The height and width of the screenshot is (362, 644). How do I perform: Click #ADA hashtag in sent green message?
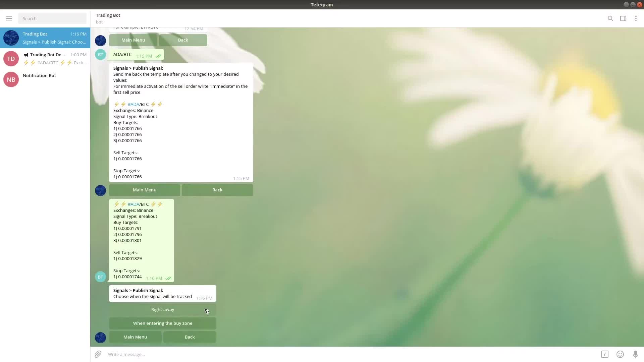(133, 204)
